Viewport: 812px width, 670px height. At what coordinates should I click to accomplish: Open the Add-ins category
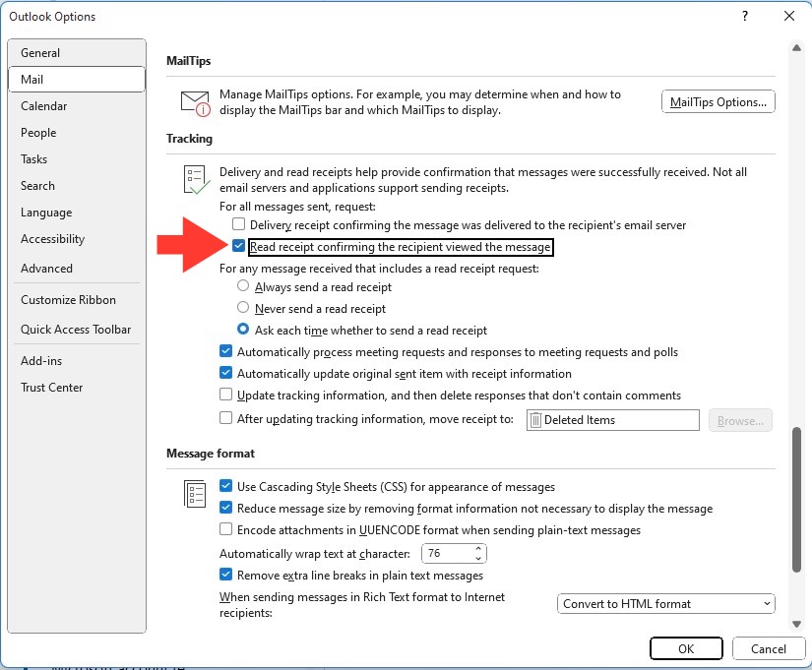pyautogui.click(x=77, y=361)
